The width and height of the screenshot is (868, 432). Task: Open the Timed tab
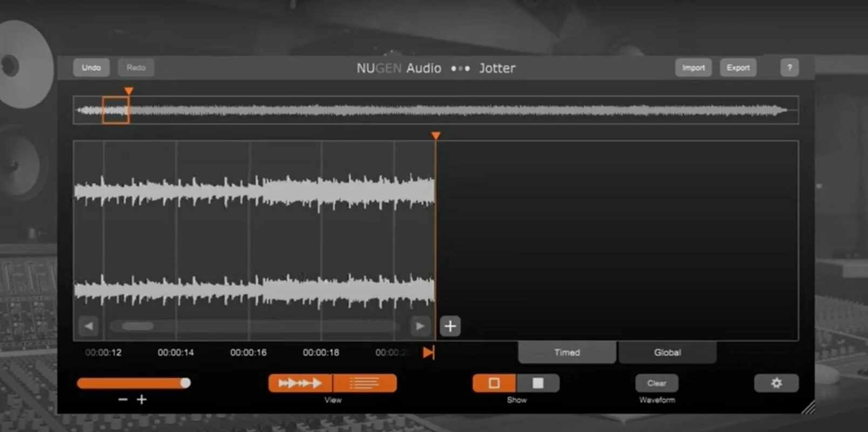pos(567,353)
